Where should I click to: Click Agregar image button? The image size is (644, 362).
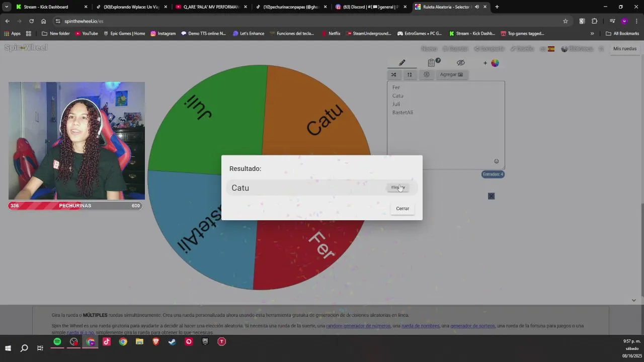coord(451,74)
